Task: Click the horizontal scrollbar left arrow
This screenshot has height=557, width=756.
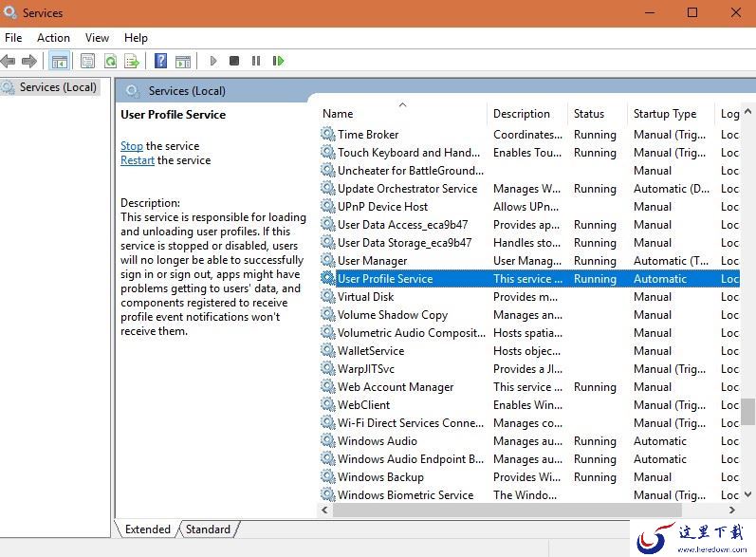Action: coord(324,510)
